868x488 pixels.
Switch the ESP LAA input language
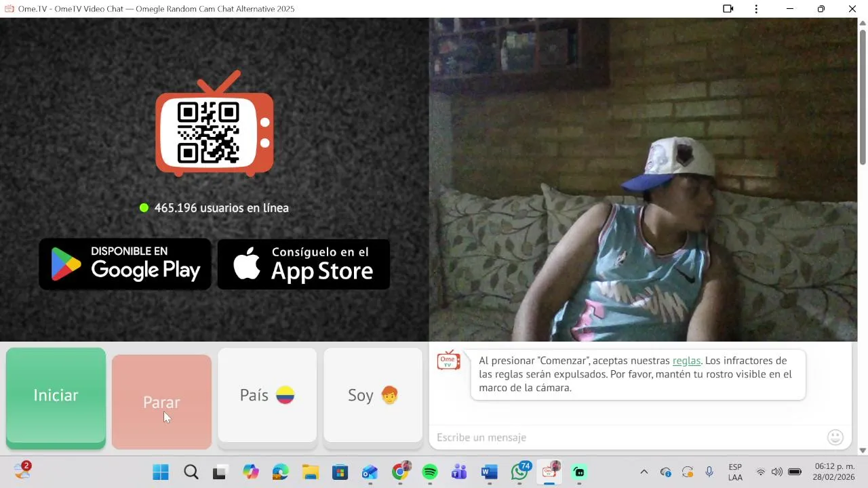[x=735, y=472]
